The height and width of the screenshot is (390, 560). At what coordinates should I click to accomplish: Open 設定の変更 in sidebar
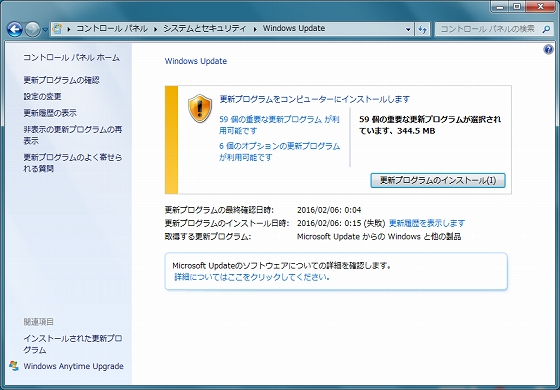coord(42,96)
